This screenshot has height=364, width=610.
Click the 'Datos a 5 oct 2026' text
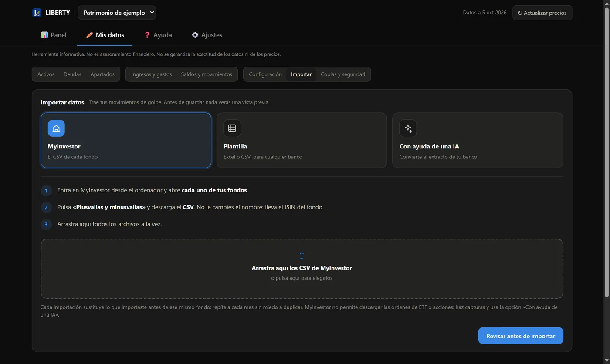(485, 13)
